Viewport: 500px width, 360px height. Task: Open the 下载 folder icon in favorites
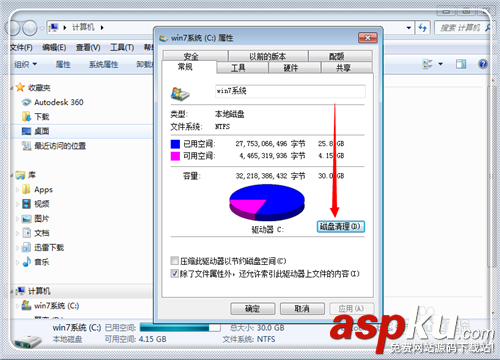pyautogui.click(x=26, y=117)
